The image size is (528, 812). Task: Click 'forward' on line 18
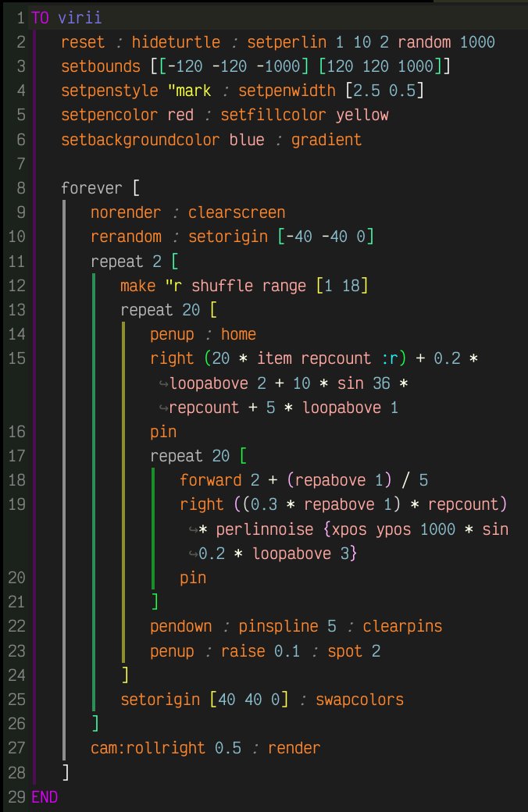point(210,481)
